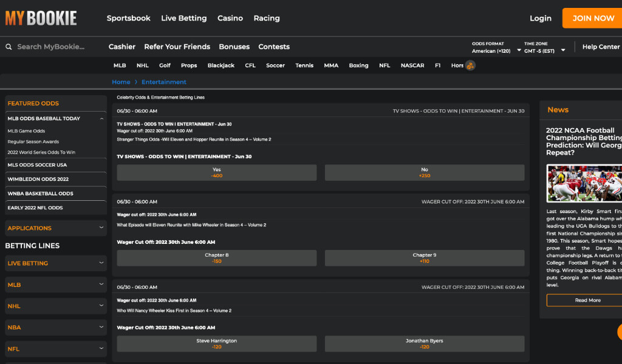Viewport: 622px width, 364px height.
Task: Open the Bonuses page
Action: click(x=234, y=47)
